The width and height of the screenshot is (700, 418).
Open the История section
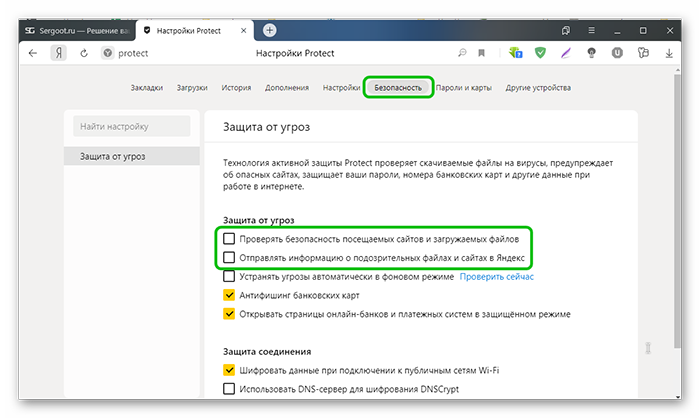[236, 88]
